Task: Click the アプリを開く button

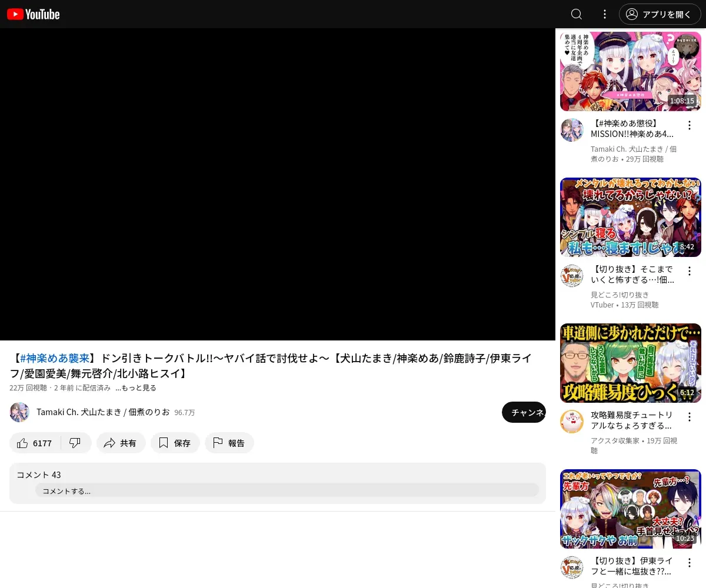Action: click(x=660, y=14)
